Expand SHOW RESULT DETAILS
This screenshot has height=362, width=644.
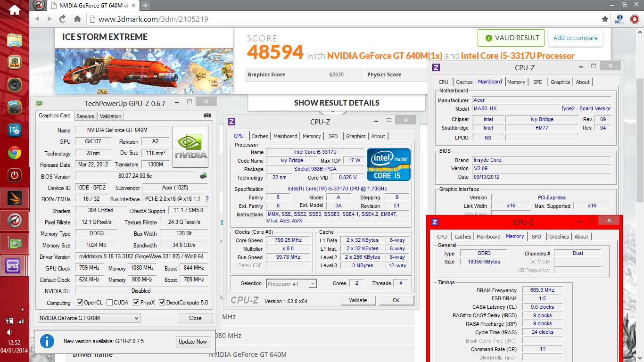[x=337, y=103]
